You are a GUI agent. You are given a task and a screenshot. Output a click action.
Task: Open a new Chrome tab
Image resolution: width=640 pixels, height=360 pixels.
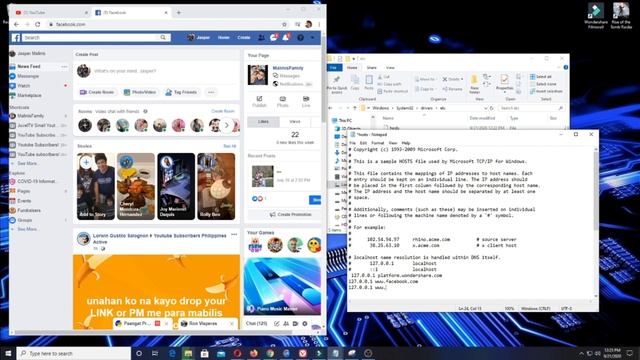(x=179, y=13)
